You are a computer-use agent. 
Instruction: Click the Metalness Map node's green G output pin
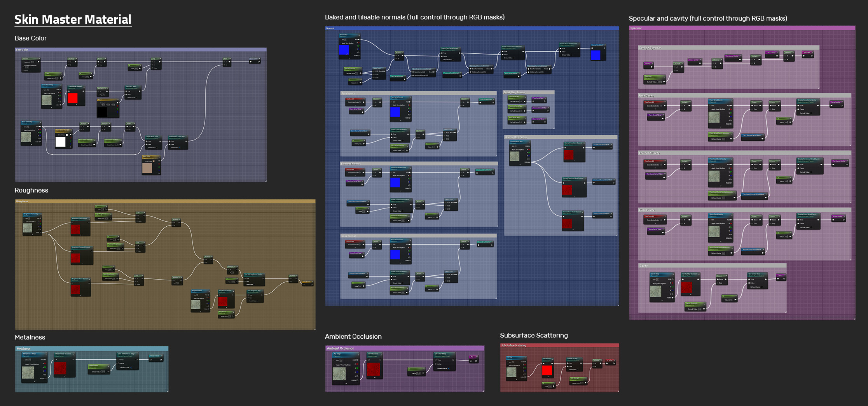coord(45,367)
